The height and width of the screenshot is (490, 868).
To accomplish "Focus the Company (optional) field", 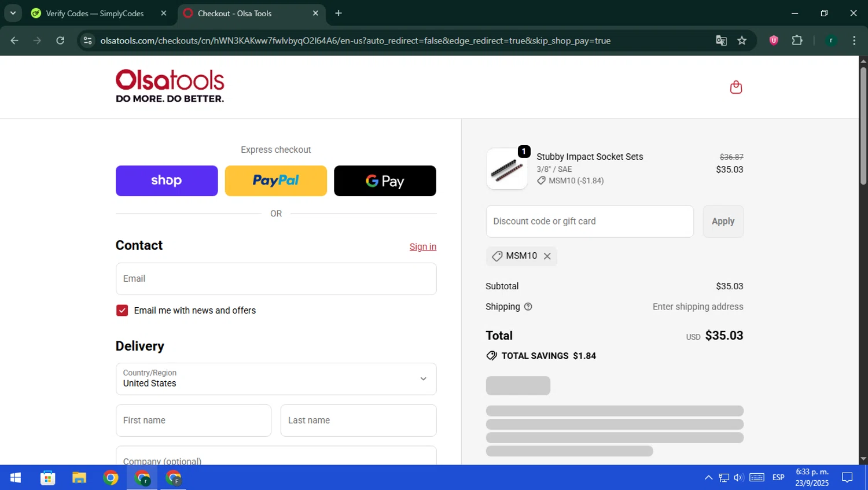I will (276, 456).
